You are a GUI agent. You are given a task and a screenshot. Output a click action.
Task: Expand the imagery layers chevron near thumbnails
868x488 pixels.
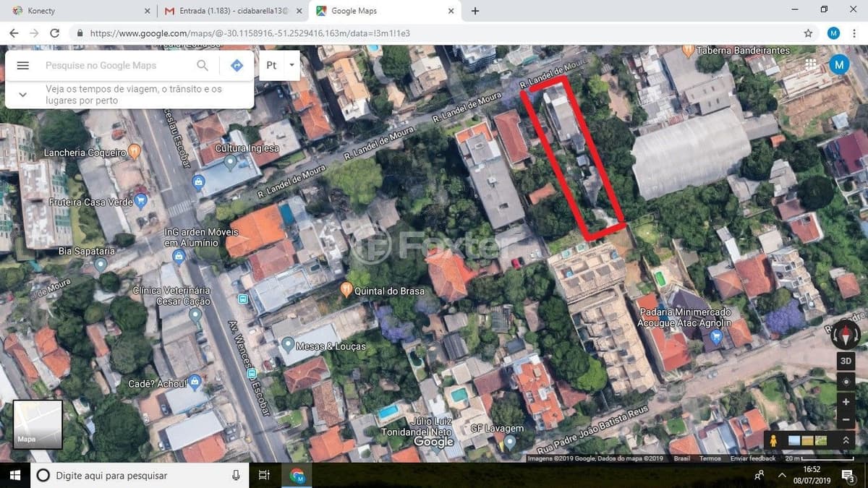click(846, 440)
